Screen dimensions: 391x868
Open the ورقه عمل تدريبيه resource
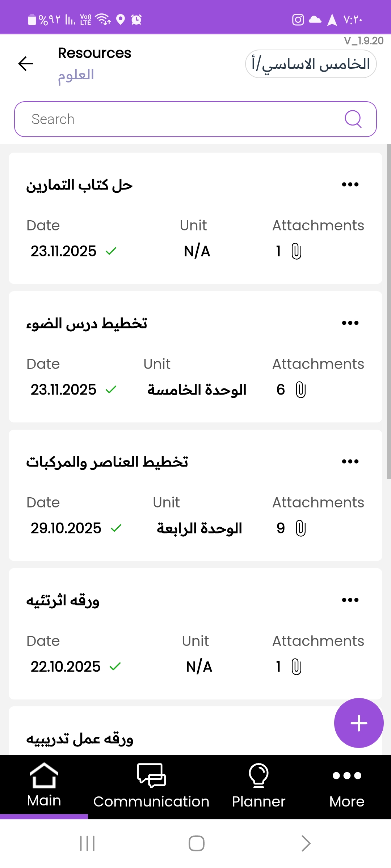[x=80, y=739]
